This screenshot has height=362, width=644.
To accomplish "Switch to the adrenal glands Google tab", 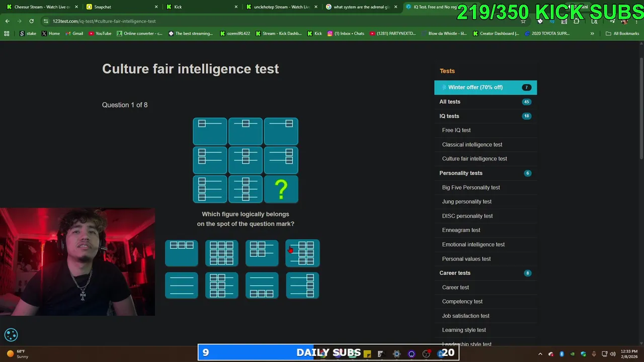I will pyautogui.click(x=361, y=7).
